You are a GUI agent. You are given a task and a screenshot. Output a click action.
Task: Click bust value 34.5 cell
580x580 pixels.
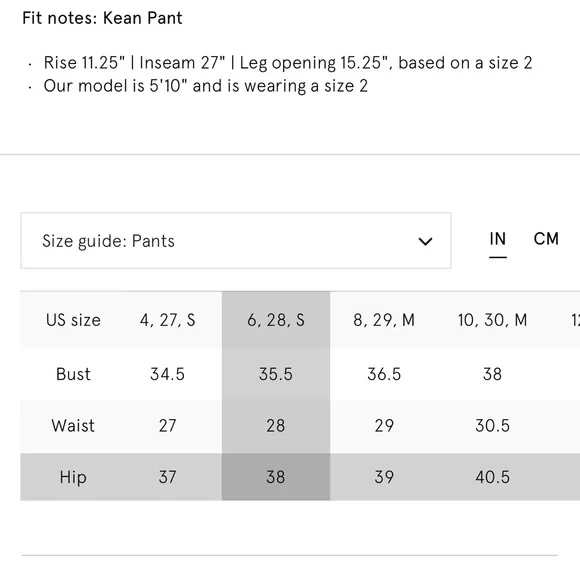click(168, 374)
